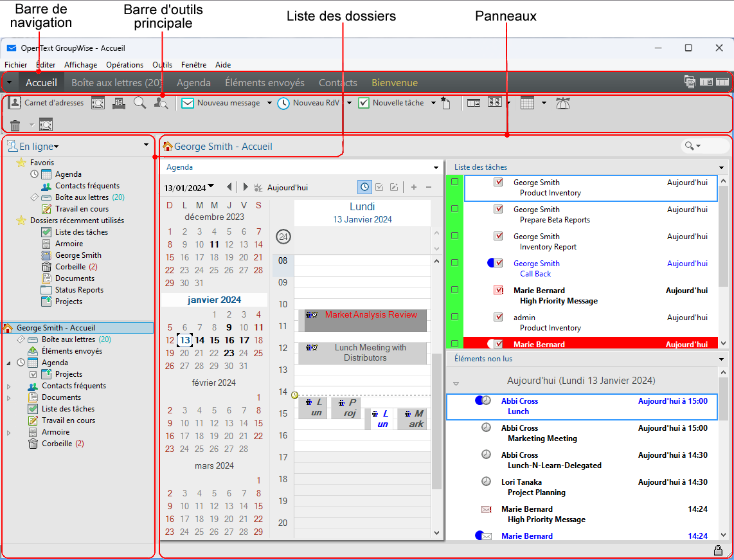Switch to the Contacts navigation tab
The height and width of the screenshot is (560, 734).
[337, 82]
